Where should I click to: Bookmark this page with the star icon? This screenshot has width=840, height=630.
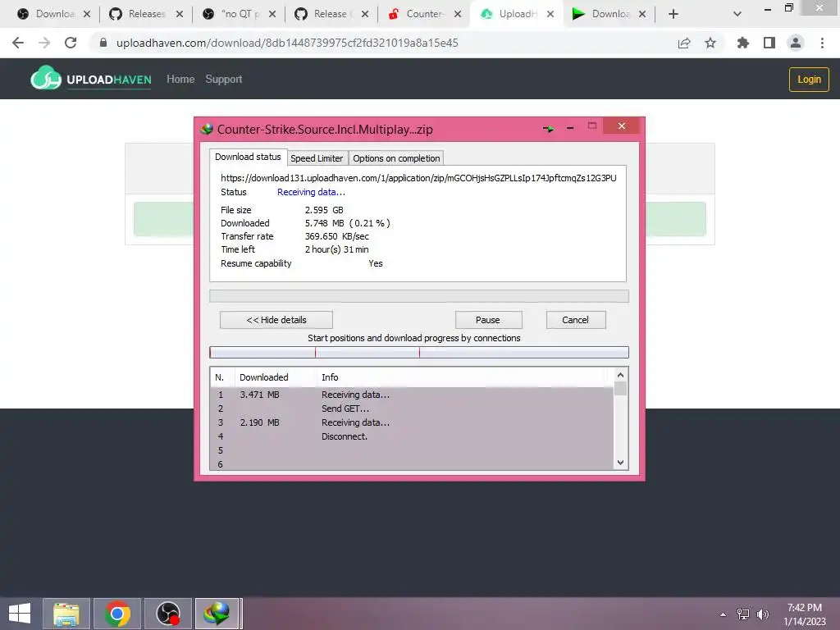tap(710, 43)
